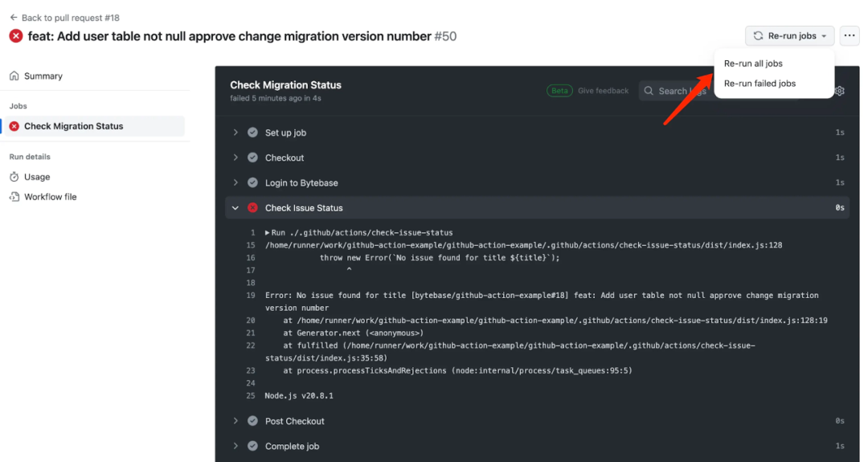Expand the Complete job step
The width and height of the screenshot is (868, 462).
[x=235, y=446]
